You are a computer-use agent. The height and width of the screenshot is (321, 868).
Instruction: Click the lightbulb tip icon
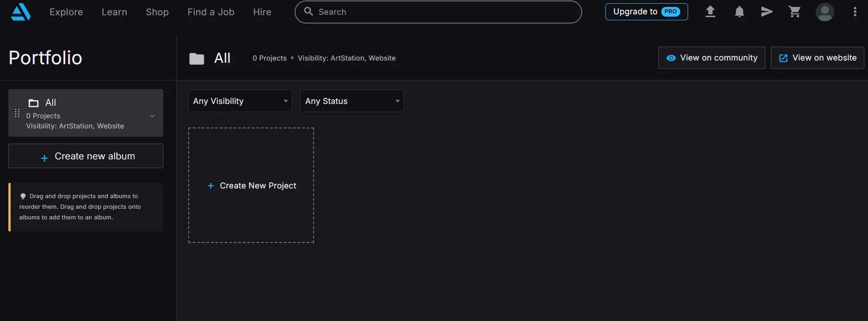click(x=23, y=196)
